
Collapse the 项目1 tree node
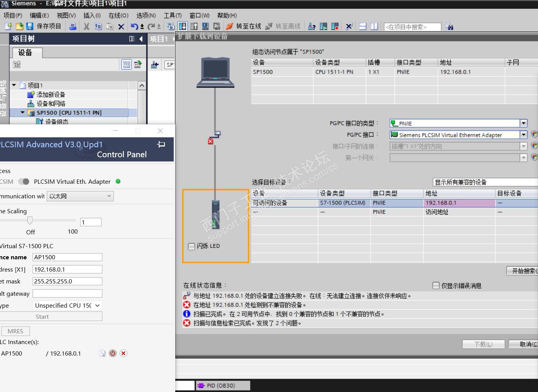[x=14, y=85]
